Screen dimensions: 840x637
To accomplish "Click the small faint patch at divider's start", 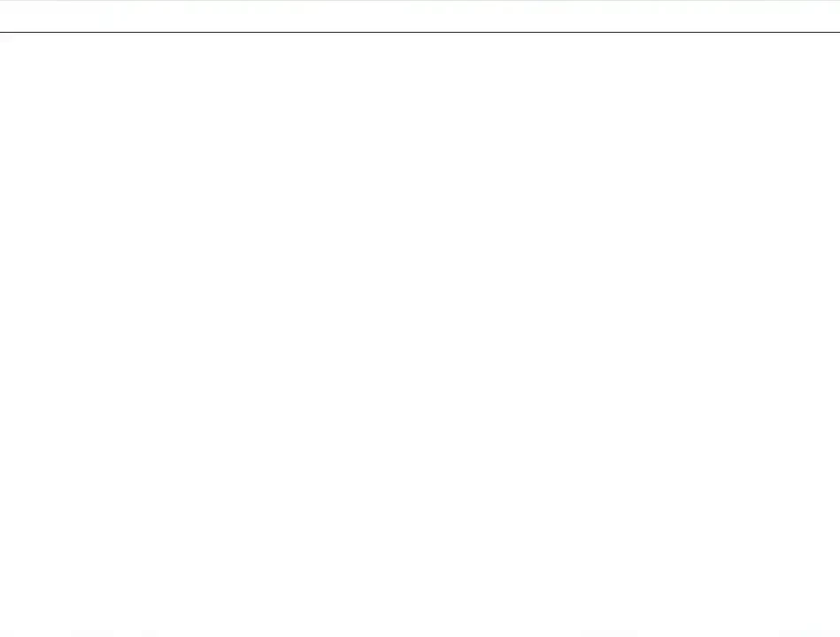I will click(x=5, y=38).
